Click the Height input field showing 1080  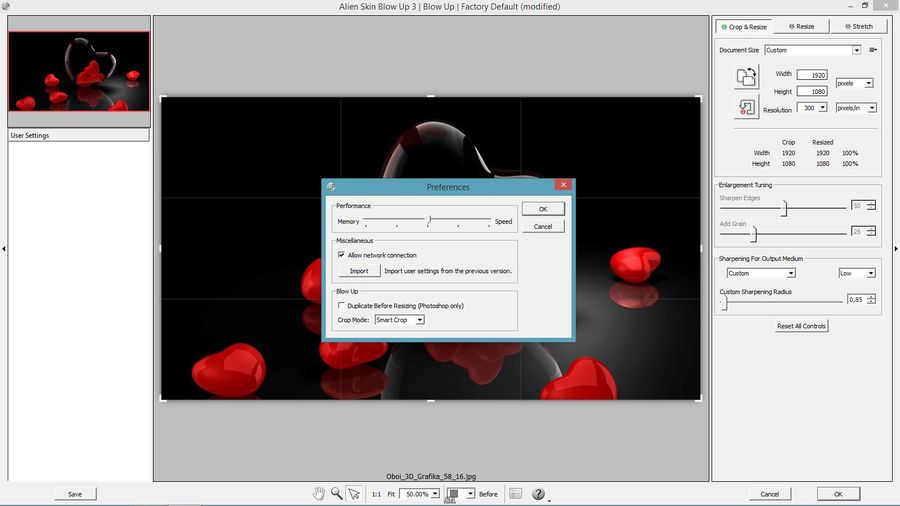[812, 91]
